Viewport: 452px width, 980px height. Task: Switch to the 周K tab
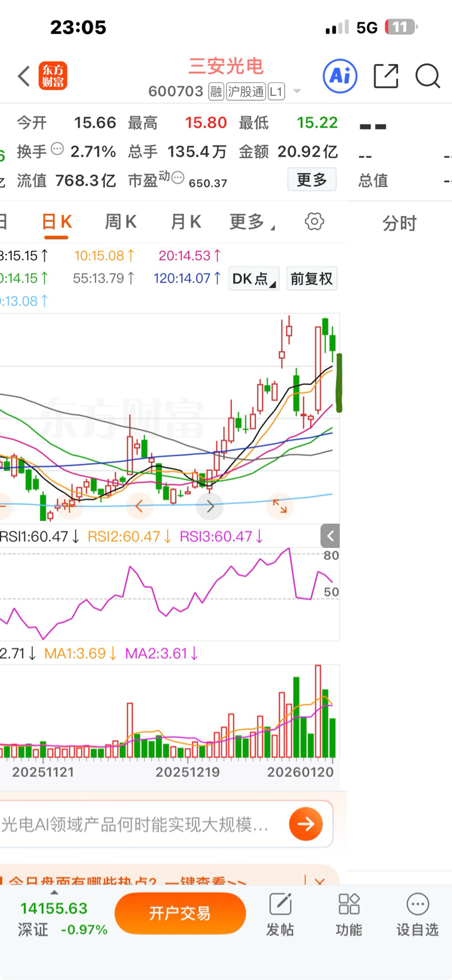pyautogui.click(x=121, y=222)
